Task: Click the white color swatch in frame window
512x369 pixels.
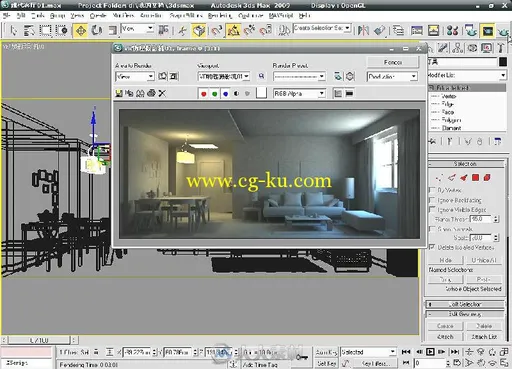Action: (261, 93)
